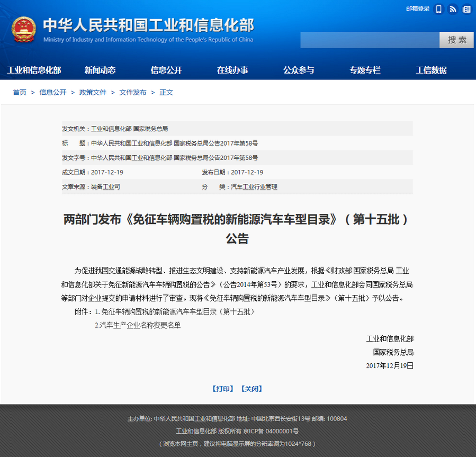The width and height of the screenshot is (476, 457).
Task: Go to 信息公开 in breadcrumb
Action: 53,92
